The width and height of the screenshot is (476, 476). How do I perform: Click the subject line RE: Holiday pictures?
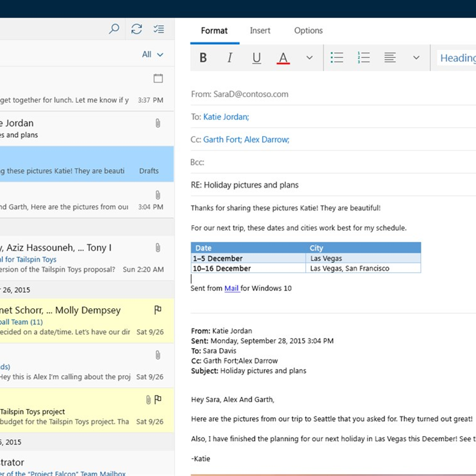pyautogui.click(x=245, y=185)
